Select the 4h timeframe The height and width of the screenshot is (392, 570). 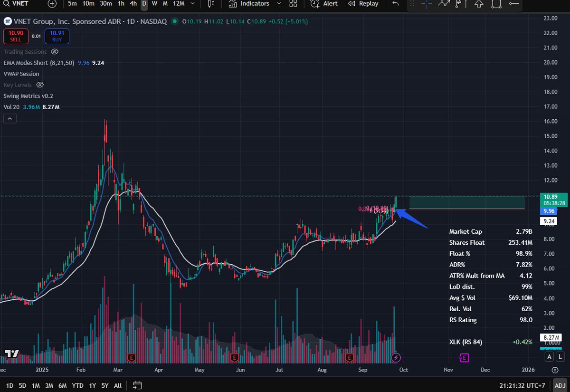133,3
